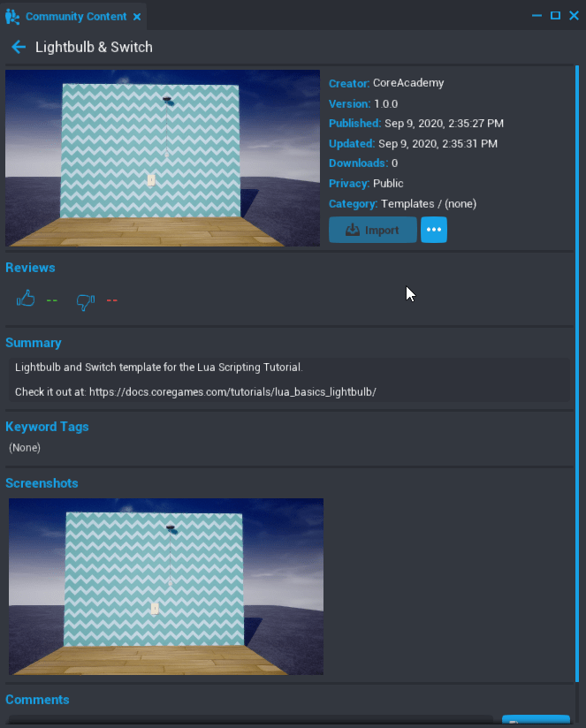586x728 pixels.
Task: Click the Lightbulb & Switch page title
Action: pyautogui.click(x=94, y=47)
